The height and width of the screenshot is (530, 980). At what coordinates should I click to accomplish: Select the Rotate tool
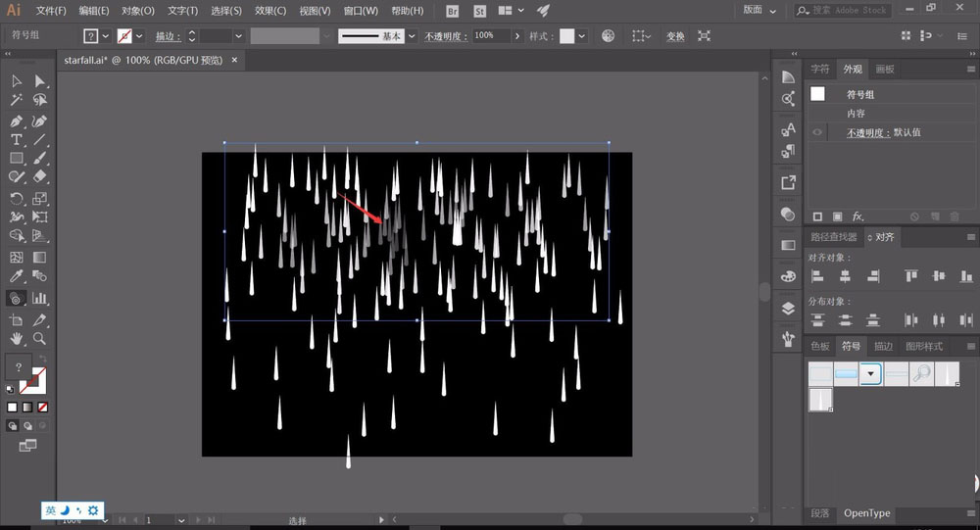17,199
